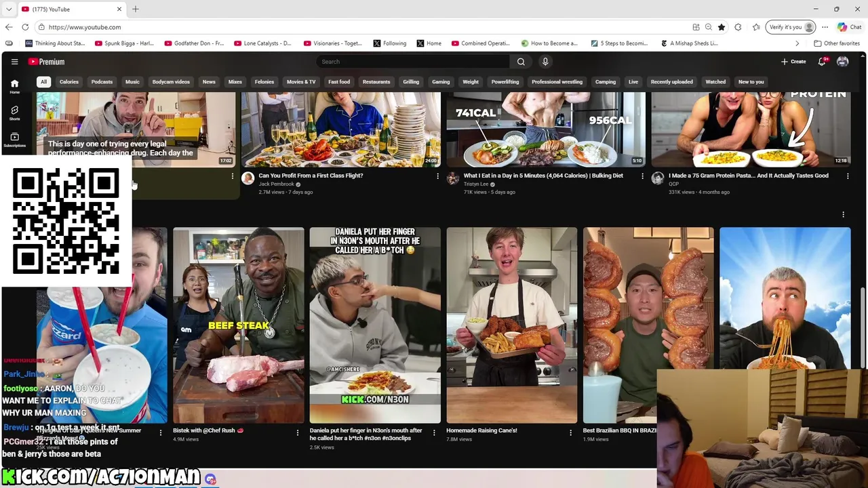The image size is (868, 488).
Task: Expand tab search dropdown arrow
Action: pos(9,9)
